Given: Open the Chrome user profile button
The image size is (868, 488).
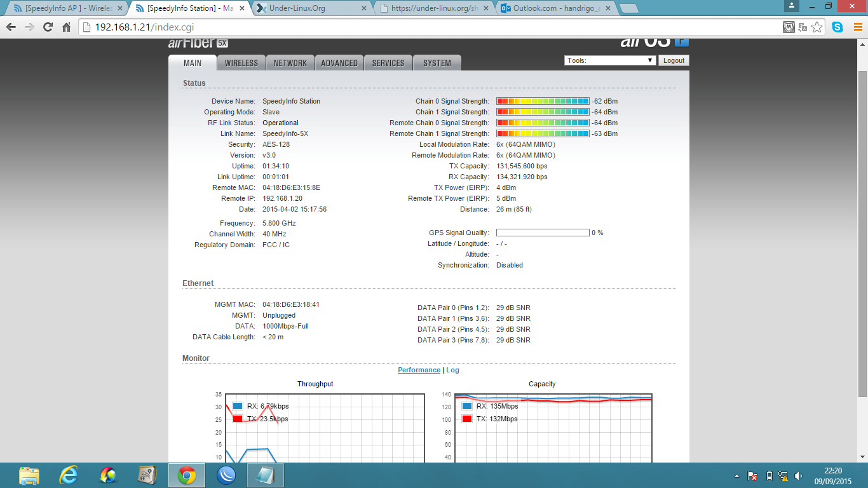Looking at the screenshot, I should [x=792, y=6].
